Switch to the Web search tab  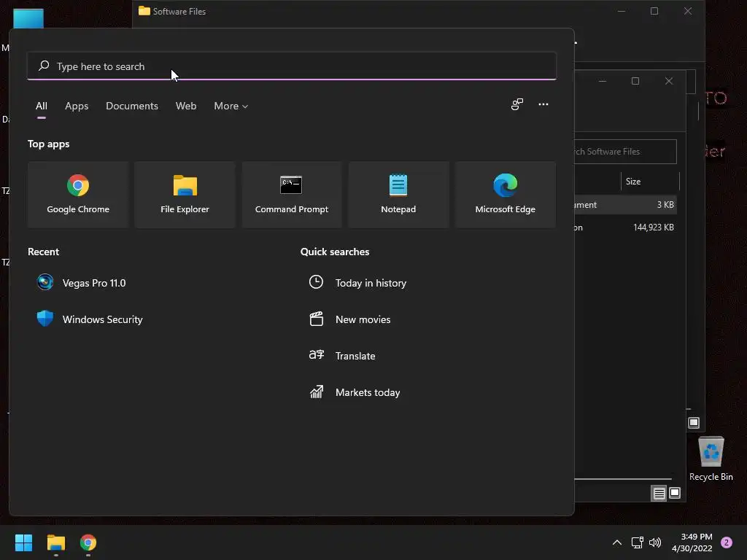coord(186,106)
